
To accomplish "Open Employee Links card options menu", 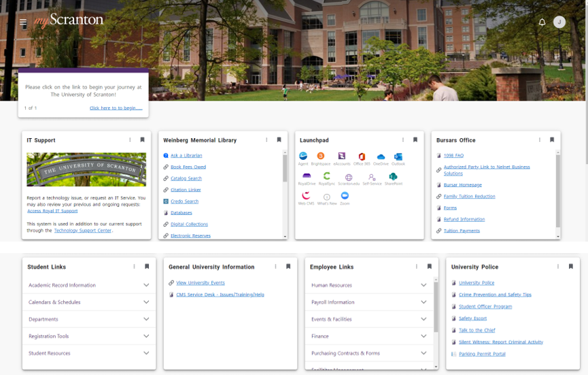I will coord(416,267).
